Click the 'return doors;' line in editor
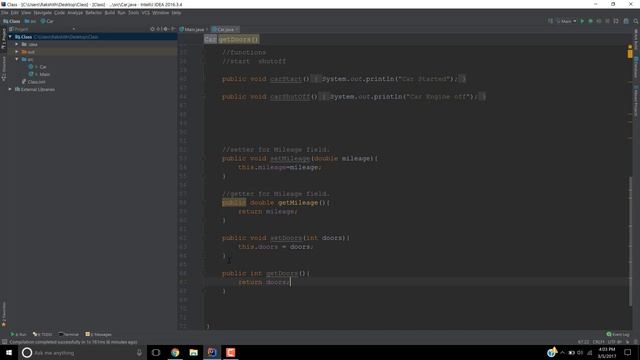Image resolution: width=640 pixels, height=360 pixels. point(264,282)
